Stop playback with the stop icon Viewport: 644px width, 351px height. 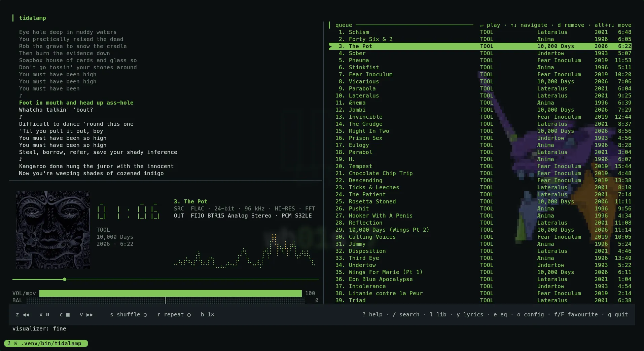(x=68, y=315)
